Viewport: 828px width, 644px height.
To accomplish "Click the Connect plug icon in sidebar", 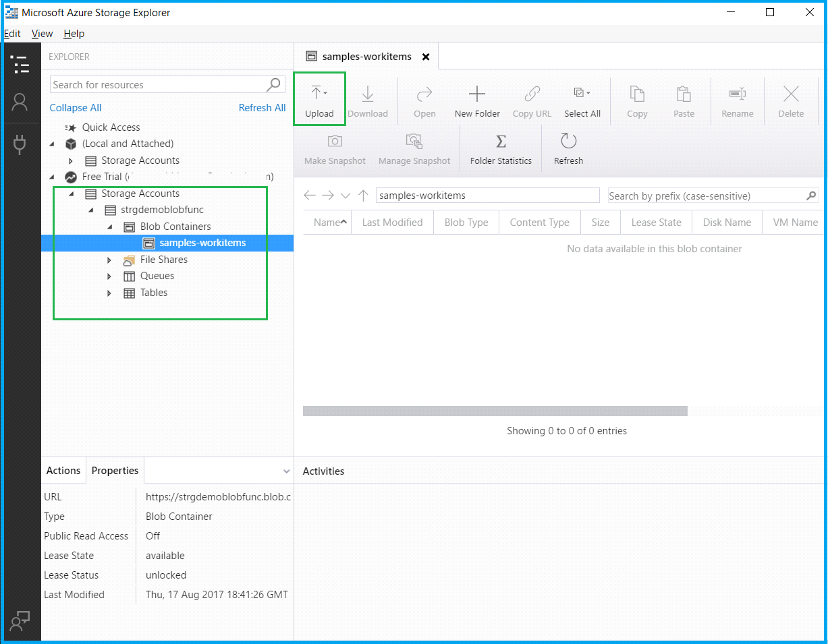I will tap(20, 144).
